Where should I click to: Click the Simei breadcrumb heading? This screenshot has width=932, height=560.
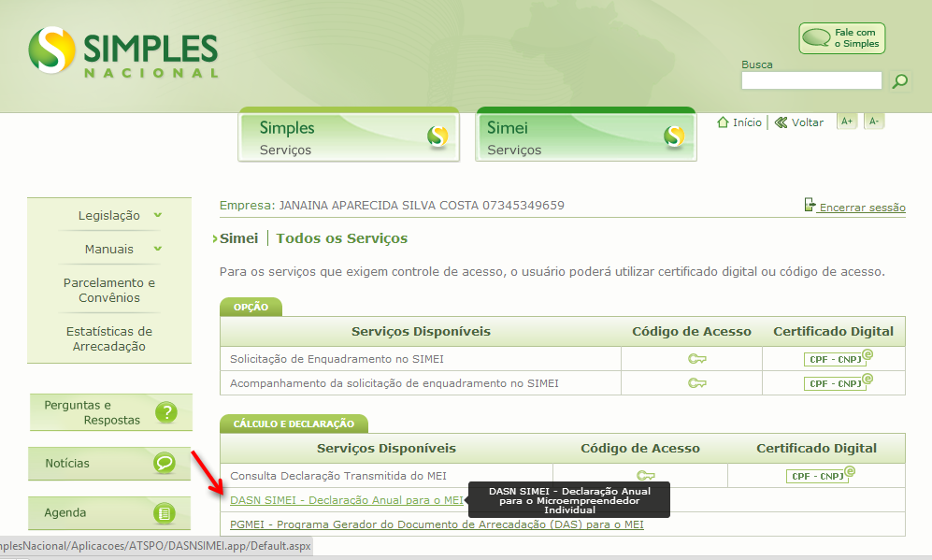tap(239, 238)
